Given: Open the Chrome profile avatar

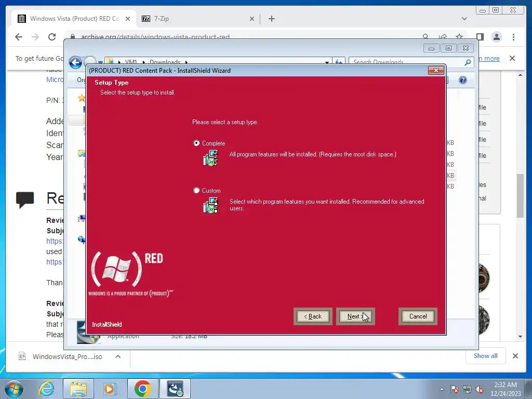Looking at the screenshot, I should 497,37.
